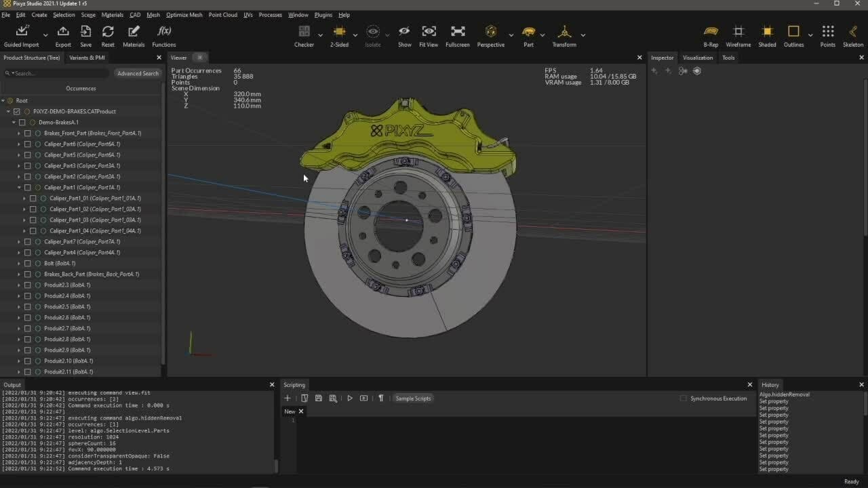This screenshot has width=868, height=488.
Task: Expand the Caliper_Part1_03 tree node
Action: (x=24, y=220)
